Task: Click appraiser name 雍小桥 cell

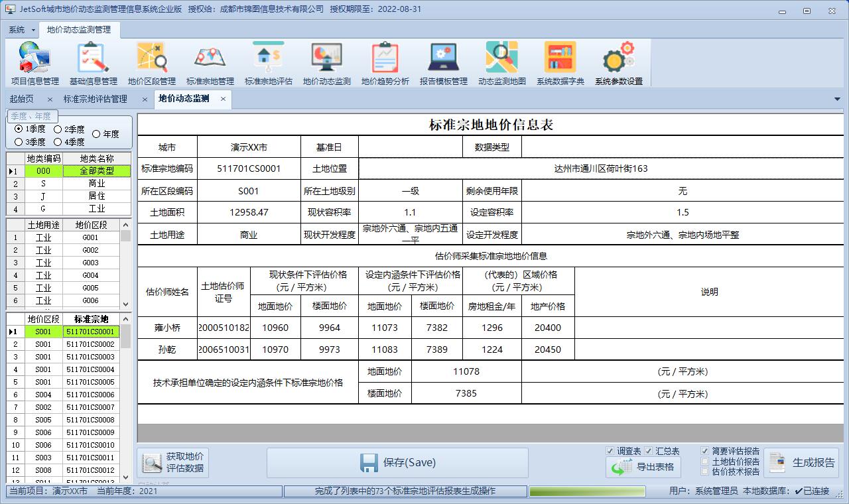Action: tap(167, 328)
